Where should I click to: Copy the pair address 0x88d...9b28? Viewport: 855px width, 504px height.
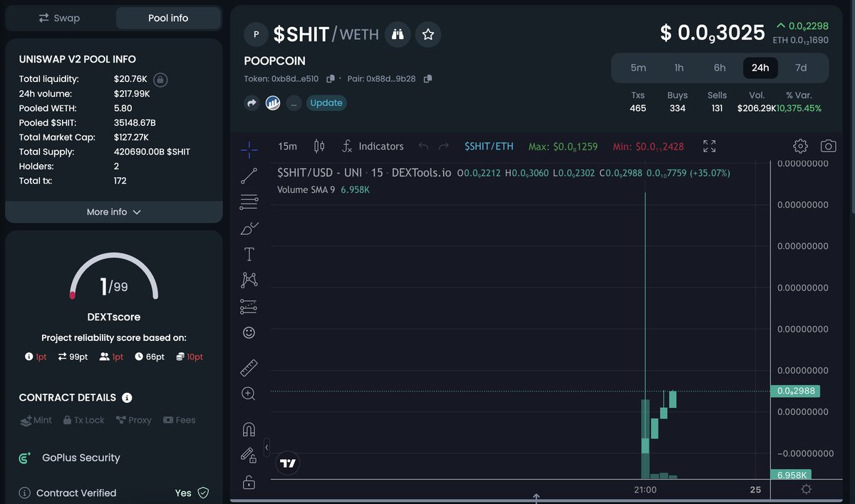coord(427,79)
